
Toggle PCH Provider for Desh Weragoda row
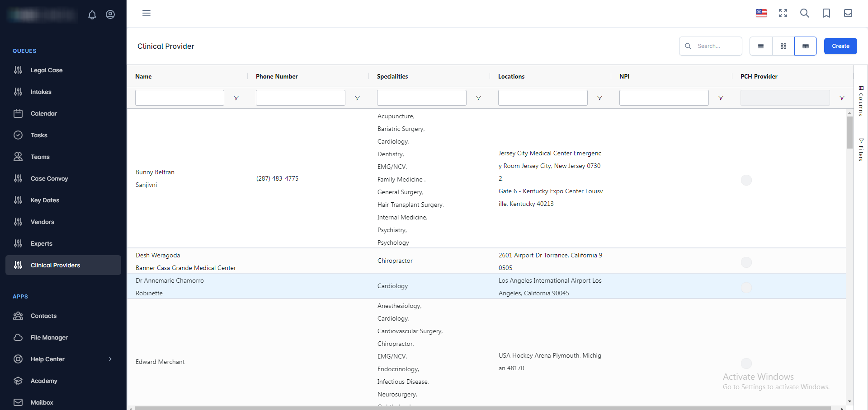click(746, 262)
